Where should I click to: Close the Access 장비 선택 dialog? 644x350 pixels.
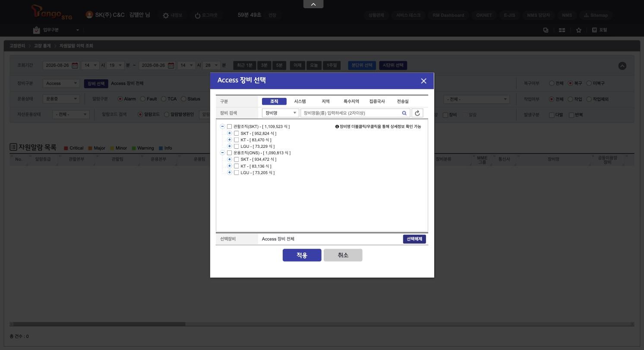pyautogui.click(x=423, y=81)
